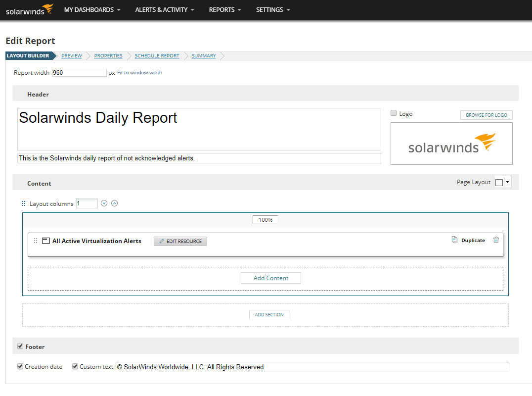532x396 pixels.
Task: Go to the SUMMARY step
Action: point(204,56)
